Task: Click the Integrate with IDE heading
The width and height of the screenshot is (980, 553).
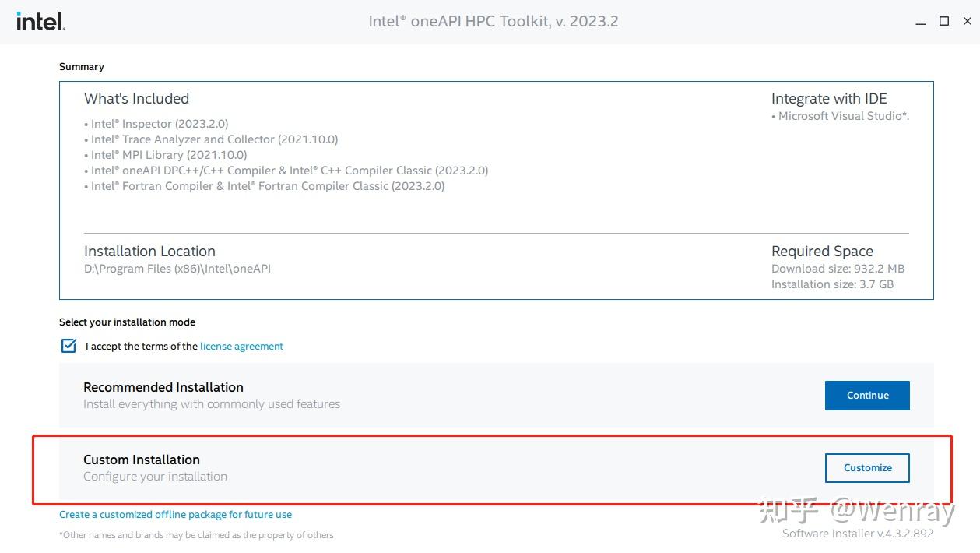Action: (x=828, y=98)
